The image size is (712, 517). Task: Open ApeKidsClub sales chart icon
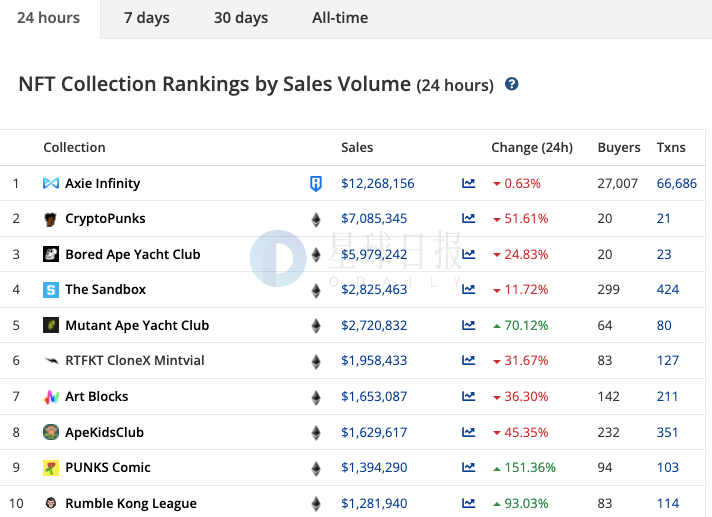click(468, 432)
